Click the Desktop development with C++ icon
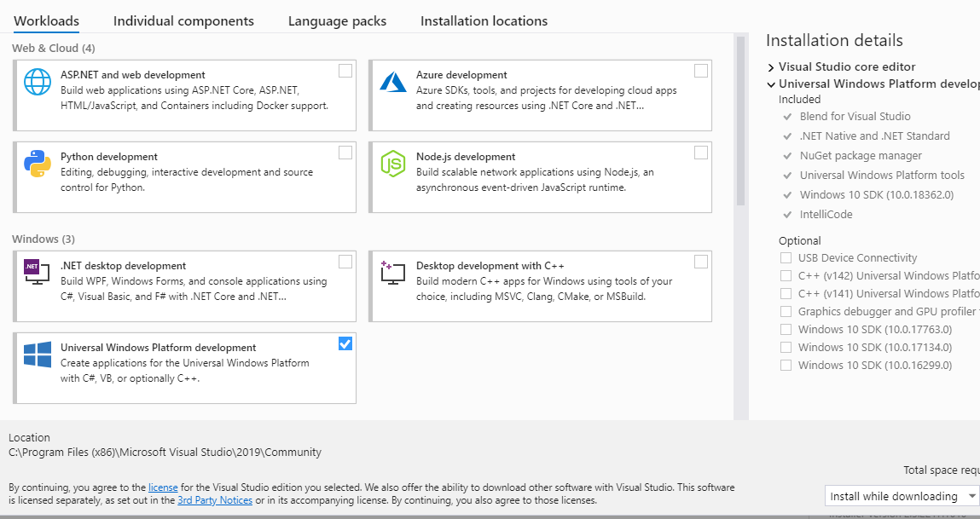 click(393, 271)
